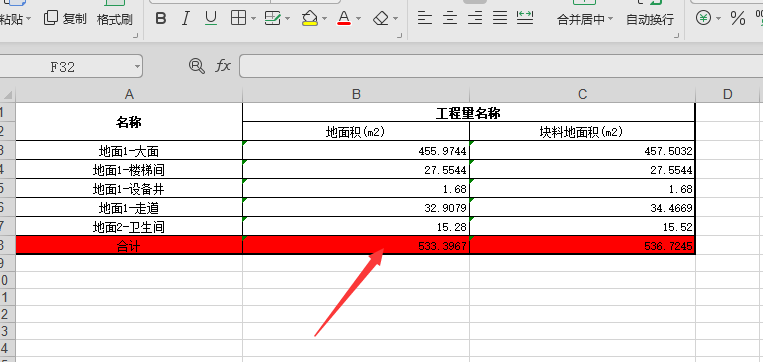Viewport: 763px width, 362px height.
Task: Select the 地面1-大面 cell
Action: 129,150
